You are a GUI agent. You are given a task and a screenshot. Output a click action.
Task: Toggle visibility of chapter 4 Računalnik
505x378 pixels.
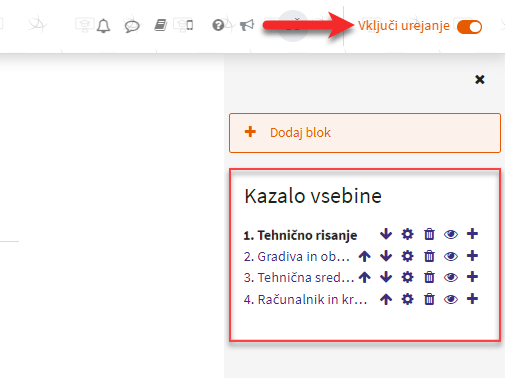point(451,299)
